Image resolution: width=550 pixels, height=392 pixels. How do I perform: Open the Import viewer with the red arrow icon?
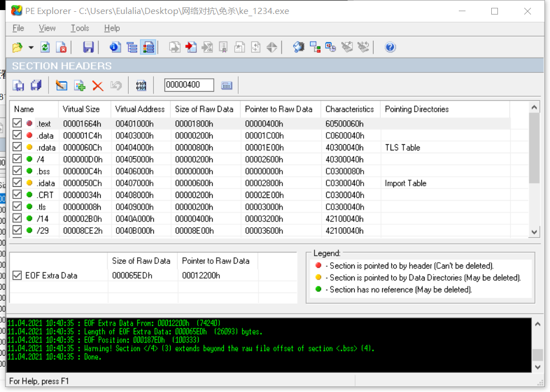(x=191, y=48)
